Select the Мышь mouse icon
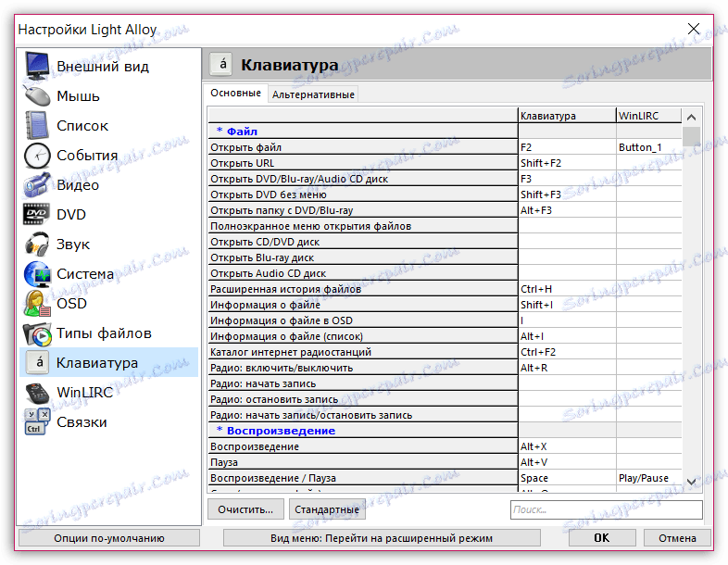This screenshot has width=728, height=565. [38, 96]
